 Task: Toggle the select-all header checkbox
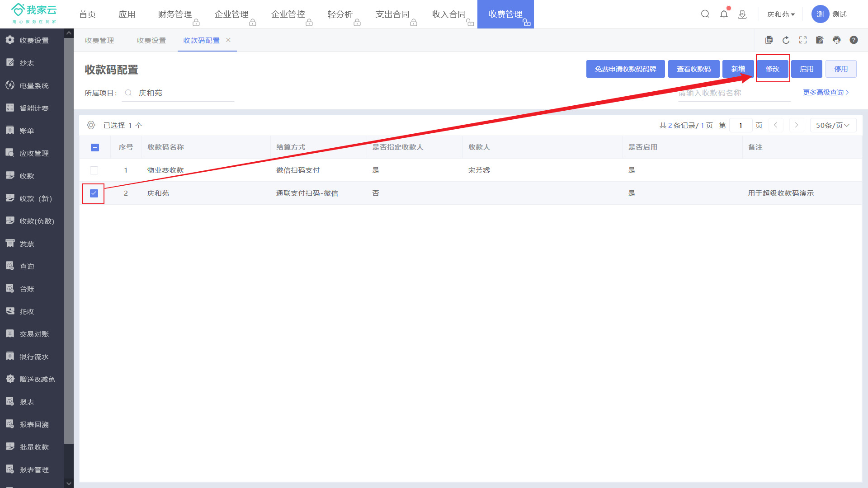(x=95, y=147)
